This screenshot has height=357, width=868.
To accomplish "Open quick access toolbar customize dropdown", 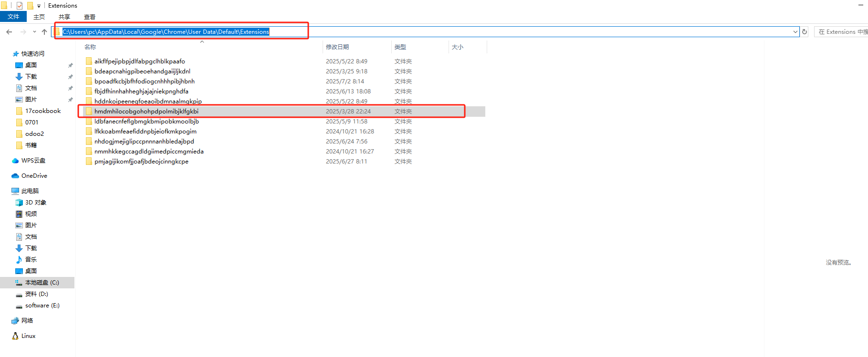I will [39, 6].
